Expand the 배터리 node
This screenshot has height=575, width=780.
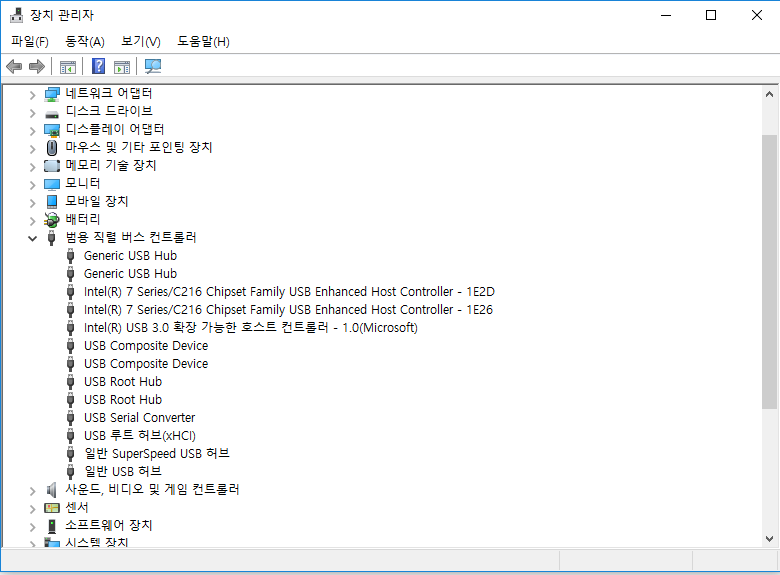32,221
